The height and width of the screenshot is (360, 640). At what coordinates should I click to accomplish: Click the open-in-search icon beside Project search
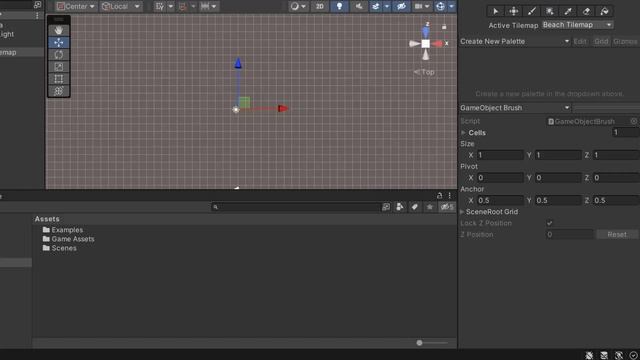[x=386, y=207]
